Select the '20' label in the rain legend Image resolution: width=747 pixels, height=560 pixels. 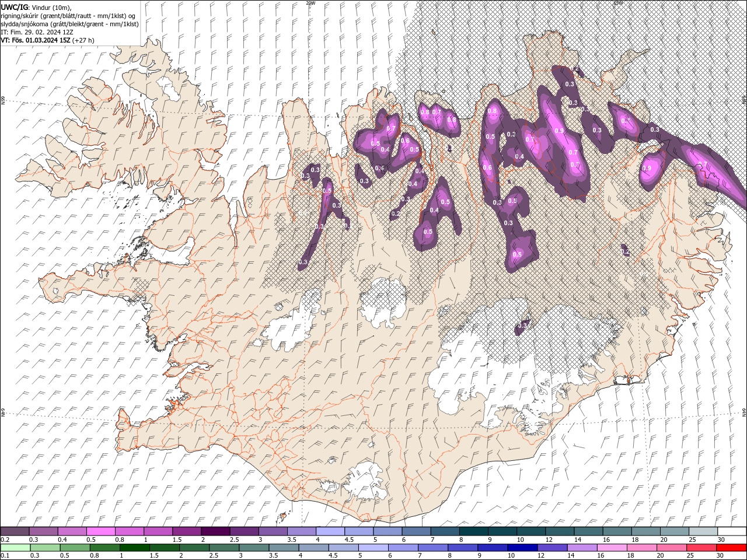(660, 556)
